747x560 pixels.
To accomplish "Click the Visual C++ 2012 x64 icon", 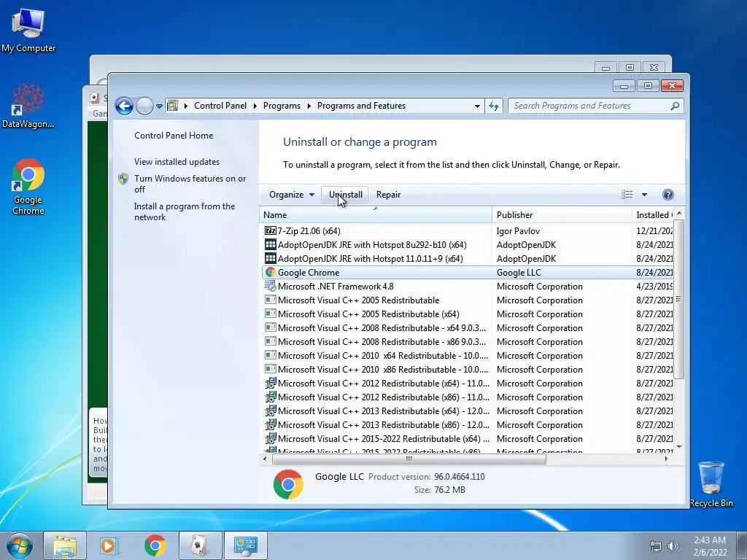I will [270, 384].
